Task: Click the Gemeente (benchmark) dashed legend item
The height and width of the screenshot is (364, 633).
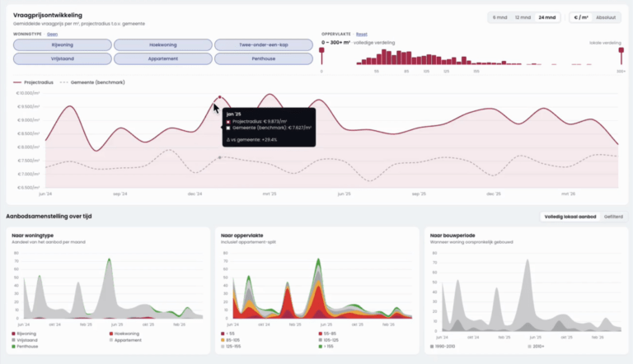Action: point(92,82)
